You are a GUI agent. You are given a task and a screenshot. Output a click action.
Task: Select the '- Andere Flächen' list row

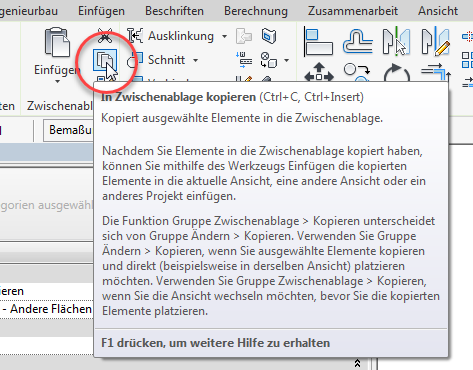[47, 309]
